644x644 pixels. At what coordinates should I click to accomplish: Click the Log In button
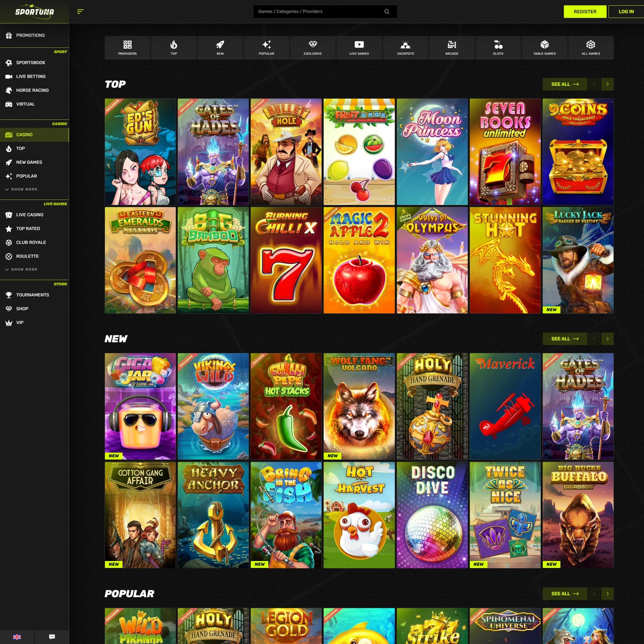pos(626,12)
